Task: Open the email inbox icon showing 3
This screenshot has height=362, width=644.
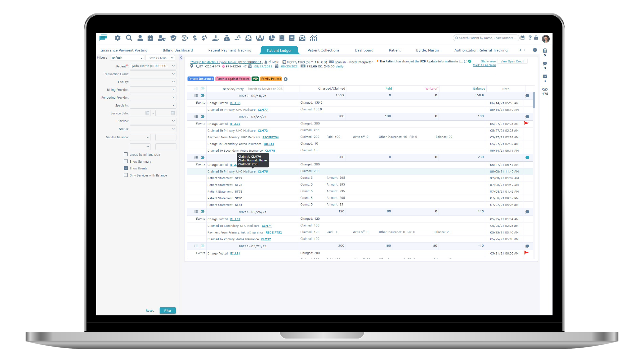Action: [x=545, y=76]
